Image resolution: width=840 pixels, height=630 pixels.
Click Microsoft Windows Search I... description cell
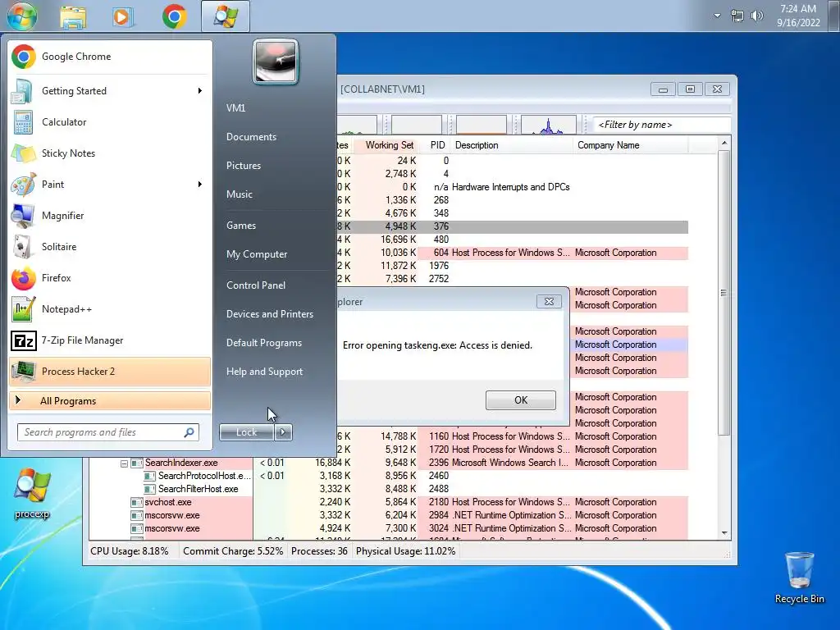(509, 463)
